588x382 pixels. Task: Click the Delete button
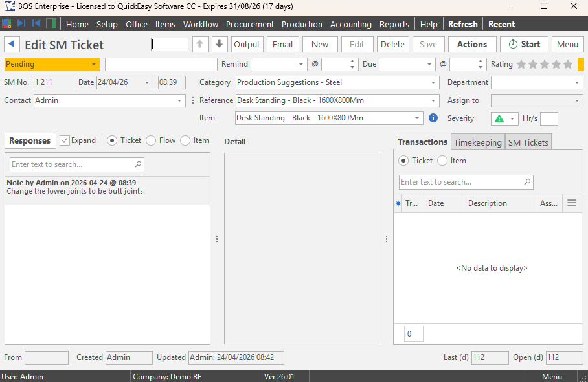click(x=392, y=44)
